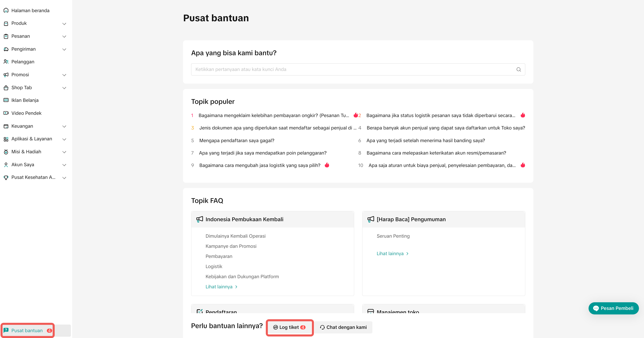Click the Video Pendek camera icon

pyautogui.click(x=6, y=113)
